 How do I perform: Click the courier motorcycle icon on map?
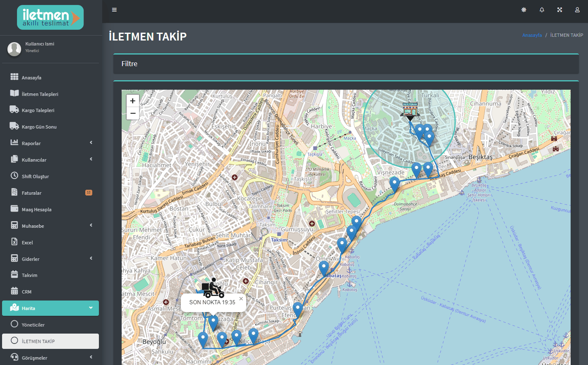pos(213,288)
